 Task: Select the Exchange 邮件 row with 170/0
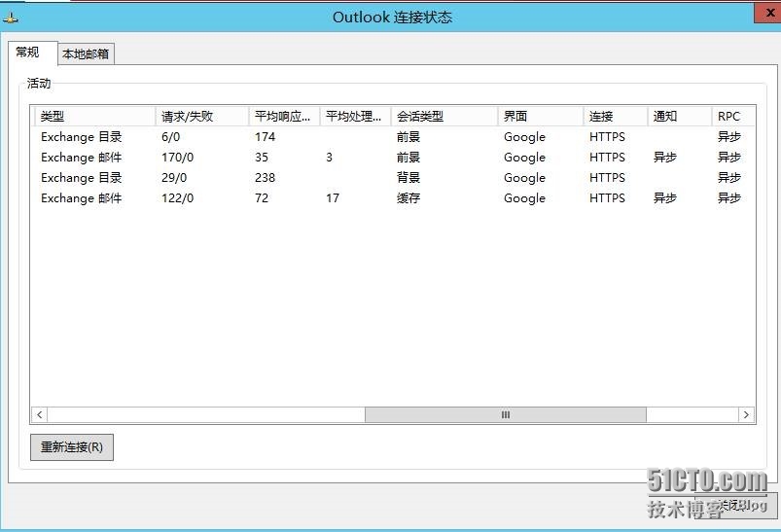pyautogui.click(x=393, y=157)
